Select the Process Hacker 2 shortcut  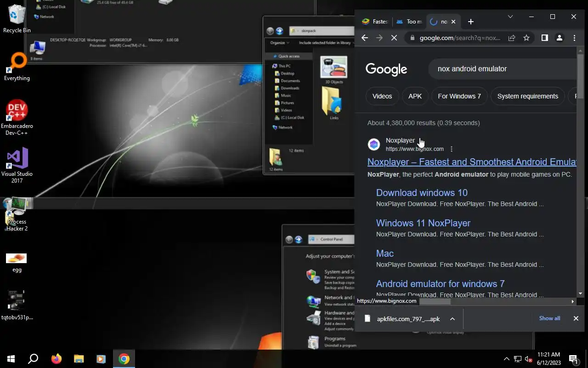coord(17,214)
